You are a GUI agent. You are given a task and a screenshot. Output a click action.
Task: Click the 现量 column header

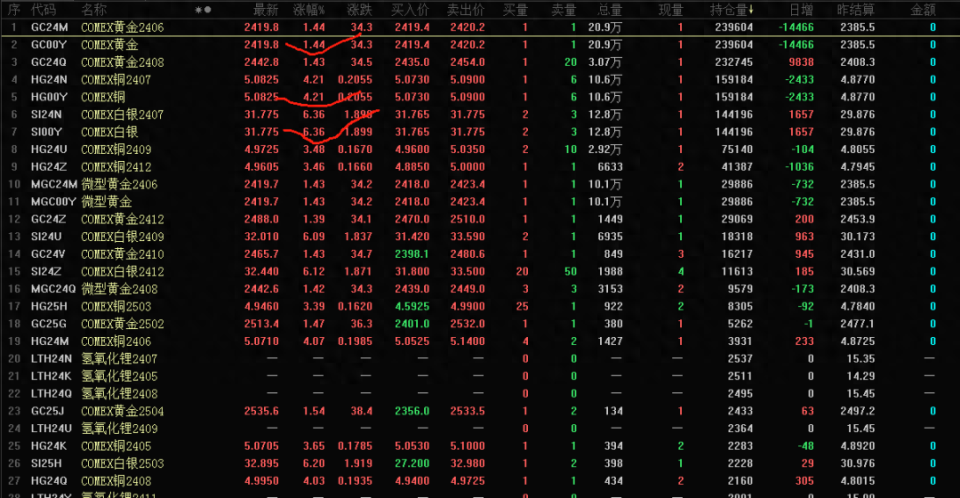tap(670, 10)
